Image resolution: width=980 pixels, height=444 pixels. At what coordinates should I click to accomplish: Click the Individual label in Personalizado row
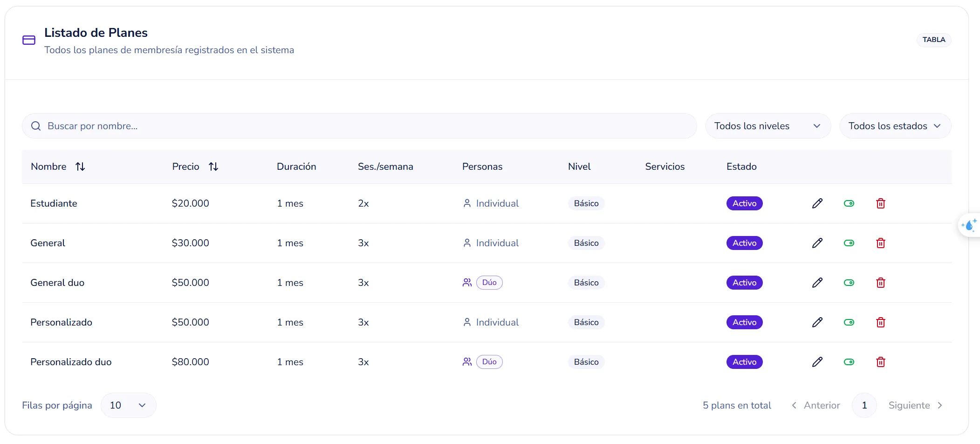click(x=497, y=322)
